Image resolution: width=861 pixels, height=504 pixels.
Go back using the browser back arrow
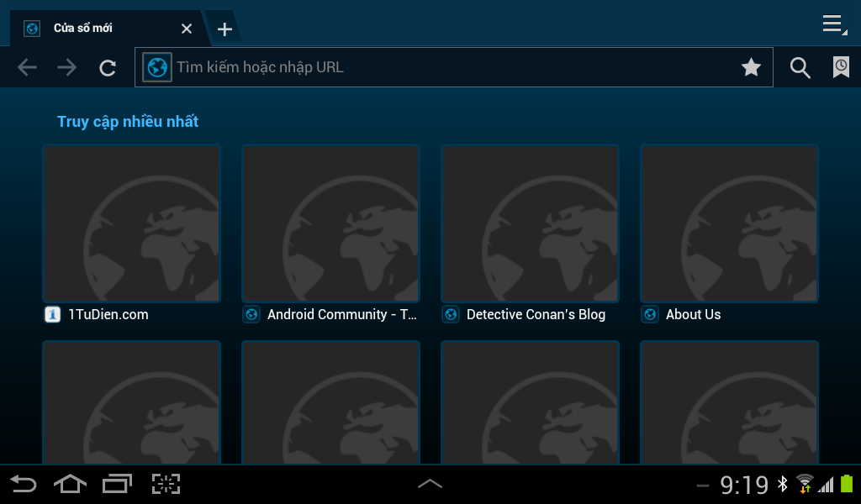coord(27,68)
